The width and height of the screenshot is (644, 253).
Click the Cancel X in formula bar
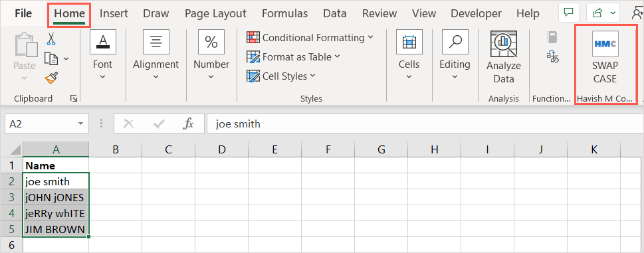coord(128,124)
